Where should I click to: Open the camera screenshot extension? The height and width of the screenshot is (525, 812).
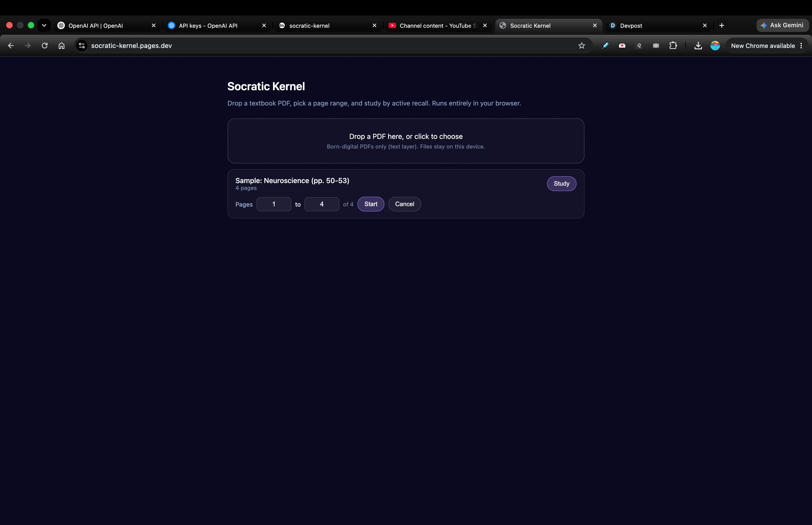pos(656,46)
